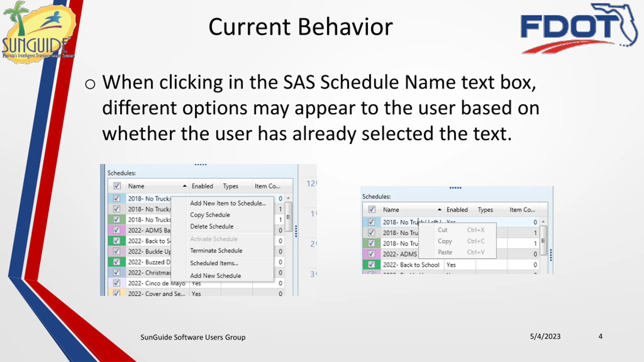Click the FDOT logo
This screenshot has height=362, width=644.
tap(579, 28)
